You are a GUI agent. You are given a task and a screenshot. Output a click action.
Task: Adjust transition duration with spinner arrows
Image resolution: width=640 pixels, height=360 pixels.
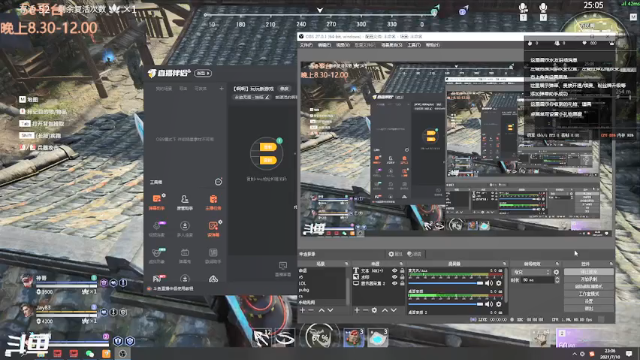557,280
